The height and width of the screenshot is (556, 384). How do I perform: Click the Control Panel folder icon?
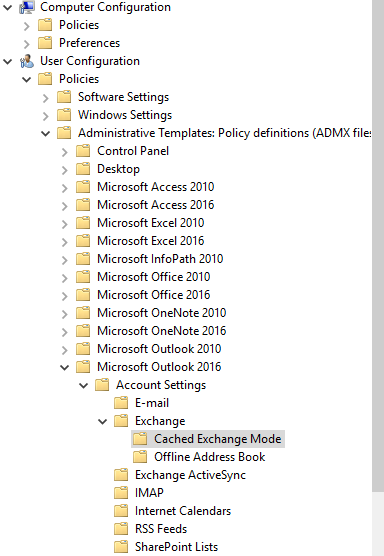click(83, 151)
